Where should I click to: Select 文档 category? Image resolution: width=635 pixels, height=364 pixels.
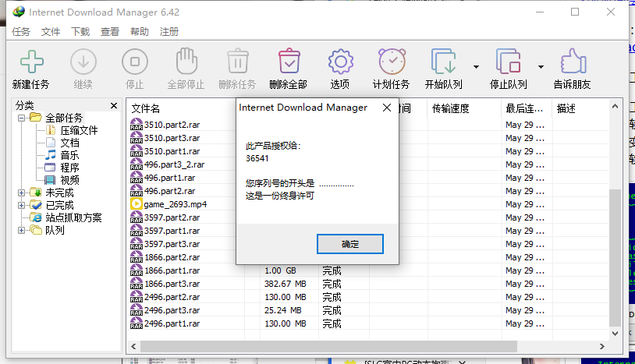tap(69, 143)
